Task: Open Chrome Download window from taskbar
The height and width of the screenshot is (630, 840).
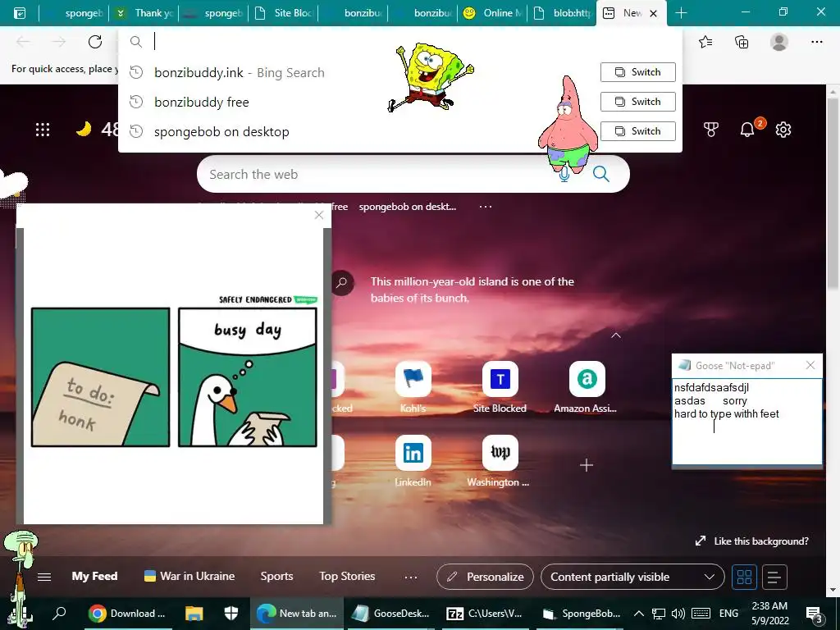Action: tap(128, 614)
